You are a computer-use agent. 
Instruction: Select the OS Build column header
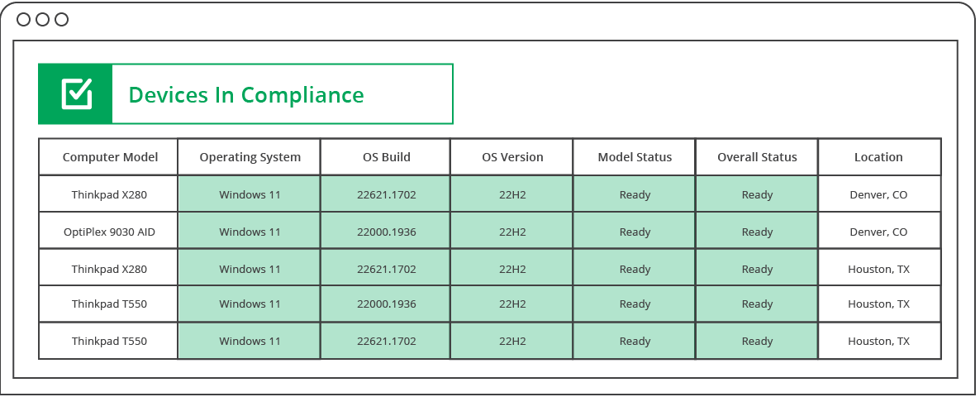click(x=386, y=157)
